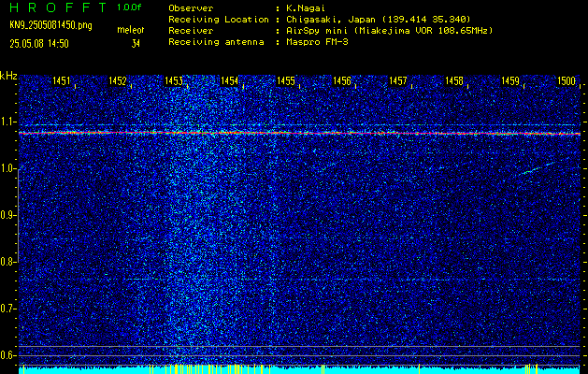Click the 0.9 kHz frequency label
Image resolution: width=588 pixels, height=374 pixels.
pyautogui.click(x=8, y=215)
